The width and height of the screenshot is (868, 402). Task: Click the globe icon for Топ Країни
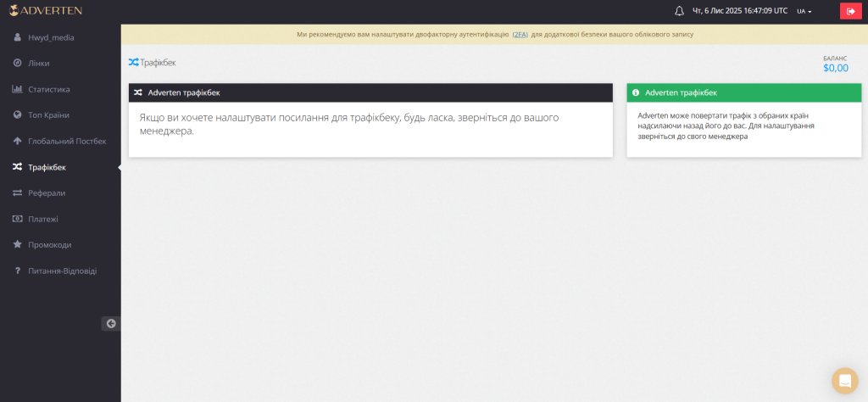[17, 115]
